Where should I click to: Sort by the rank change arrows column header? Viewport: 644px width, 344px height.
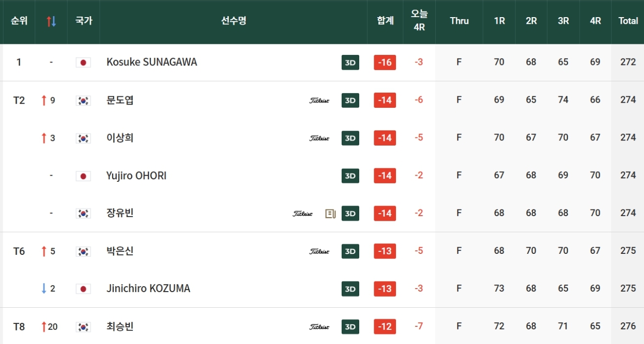tap(51, 21)
